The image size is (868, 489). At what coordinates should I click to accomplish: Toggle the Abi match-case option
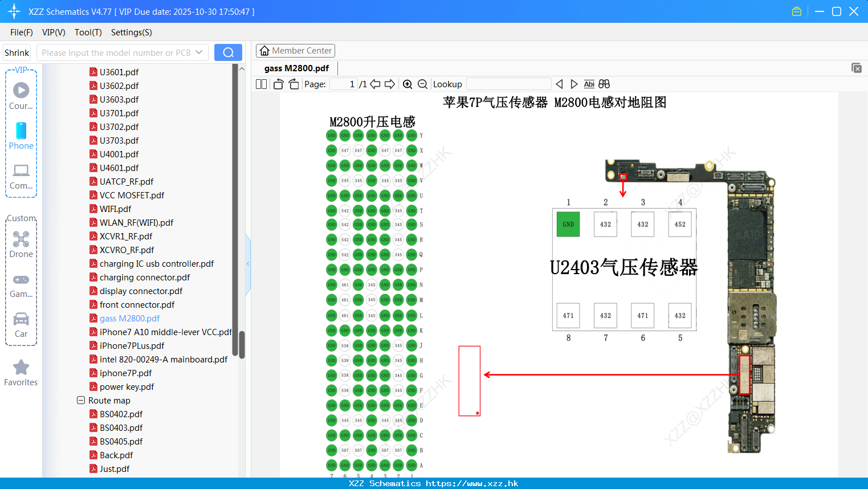coord(589,84)
